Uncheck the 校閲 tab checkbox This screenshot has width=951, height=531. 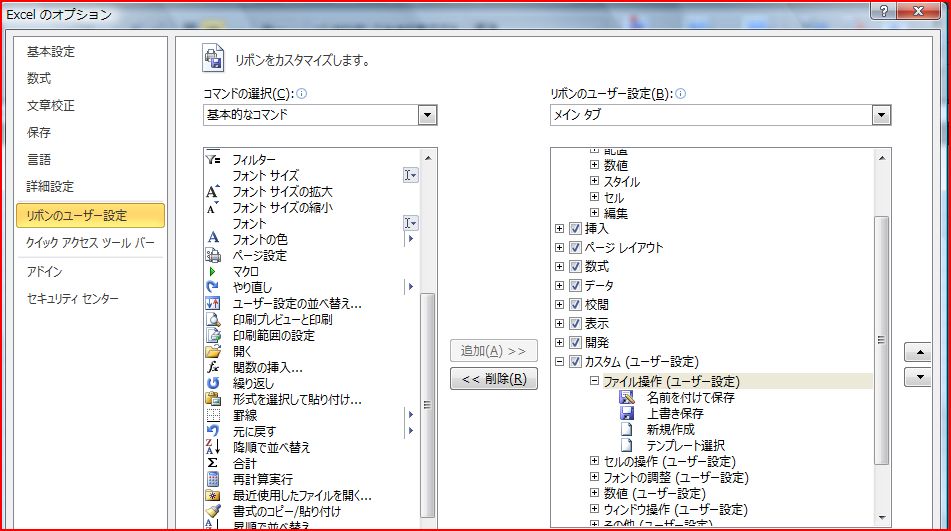click(x=575, y=304)
